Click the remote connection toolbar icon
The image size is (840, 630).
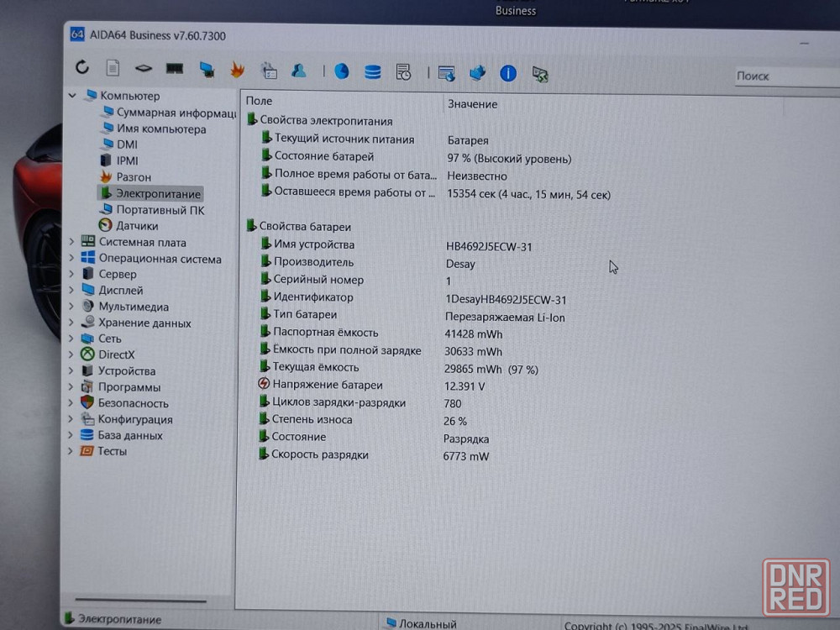[x=540, y=74]
